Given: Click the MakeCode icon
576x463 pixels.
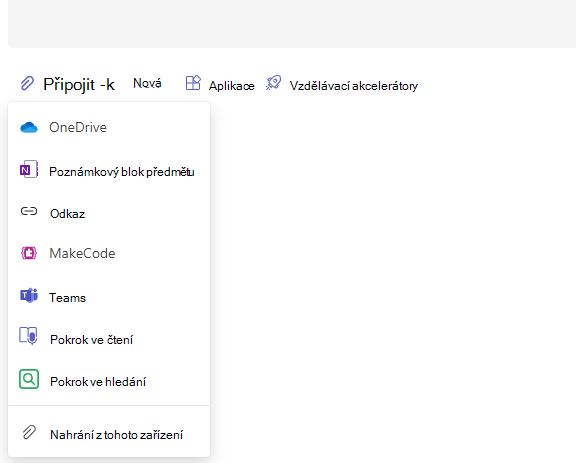Looking at the screenshot, I should coord(29,253).
